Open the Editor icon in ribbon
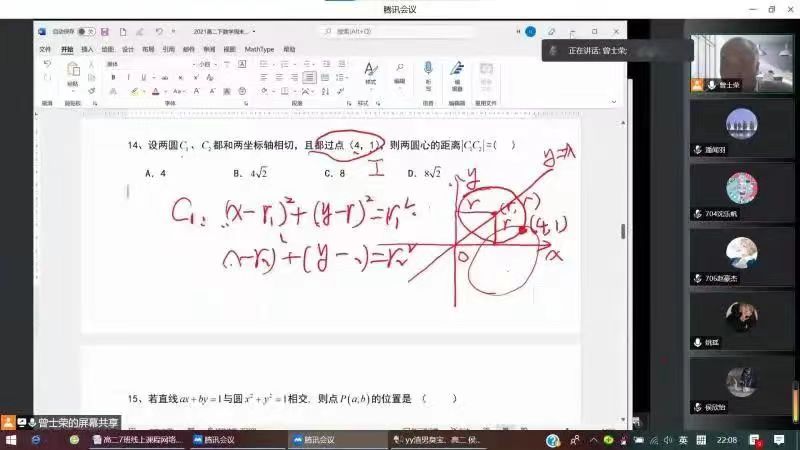800x450 pixels. (x=457, y=72)
